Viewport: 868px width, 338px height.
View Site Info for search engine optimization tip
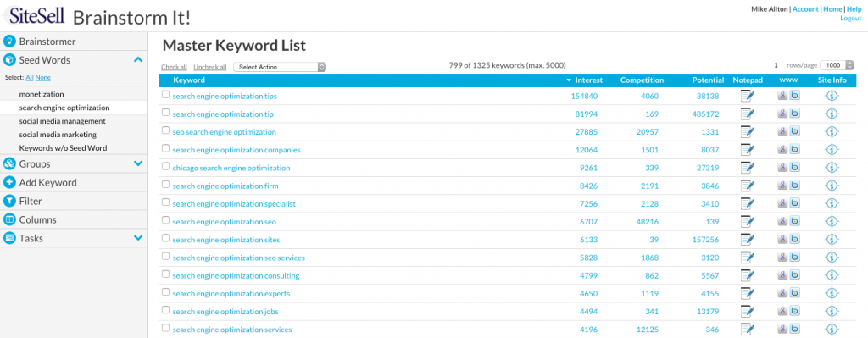[832, 114]
